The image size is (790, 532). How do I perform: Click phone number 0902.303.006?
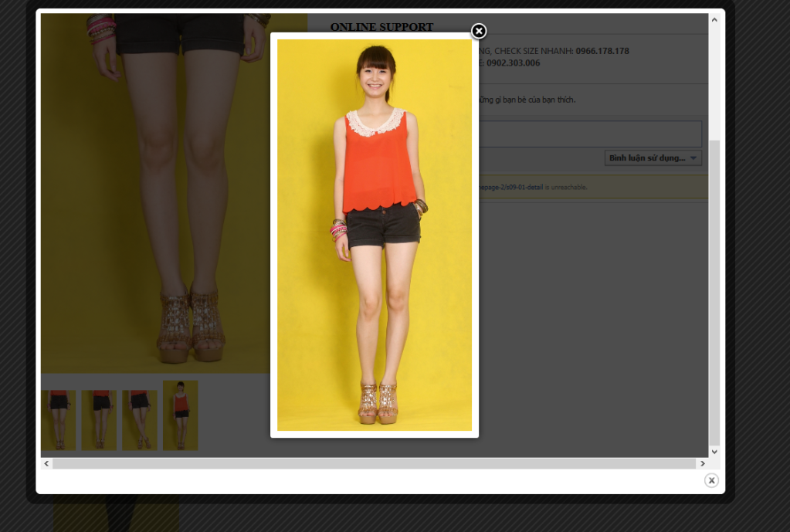[x=513, y=63]
